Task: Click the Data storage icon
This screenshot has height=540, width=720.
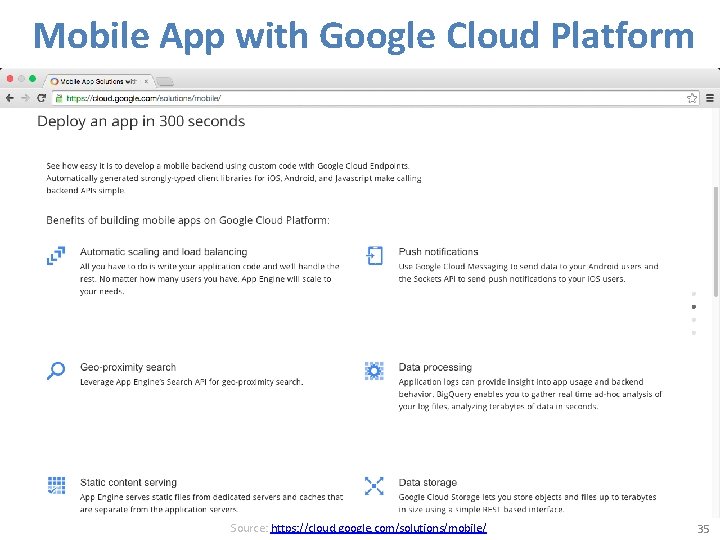Action: pyautogui.click(x=374, y=485)
